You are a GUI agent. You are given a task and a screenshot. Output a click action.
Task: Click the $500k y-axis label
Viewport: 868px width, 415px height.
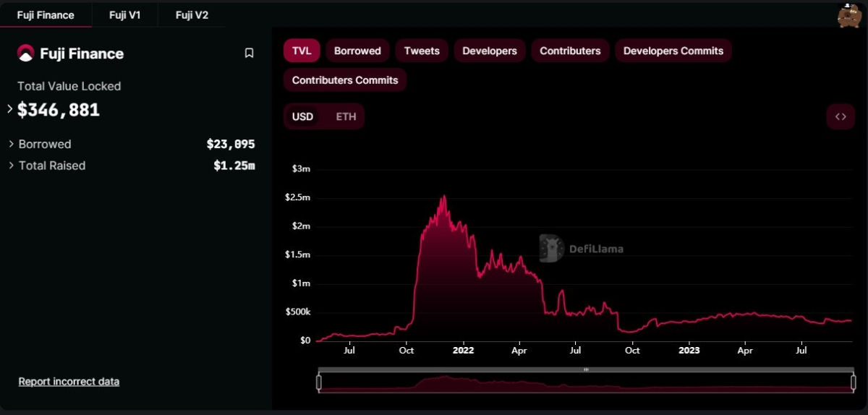click(297, 312)
